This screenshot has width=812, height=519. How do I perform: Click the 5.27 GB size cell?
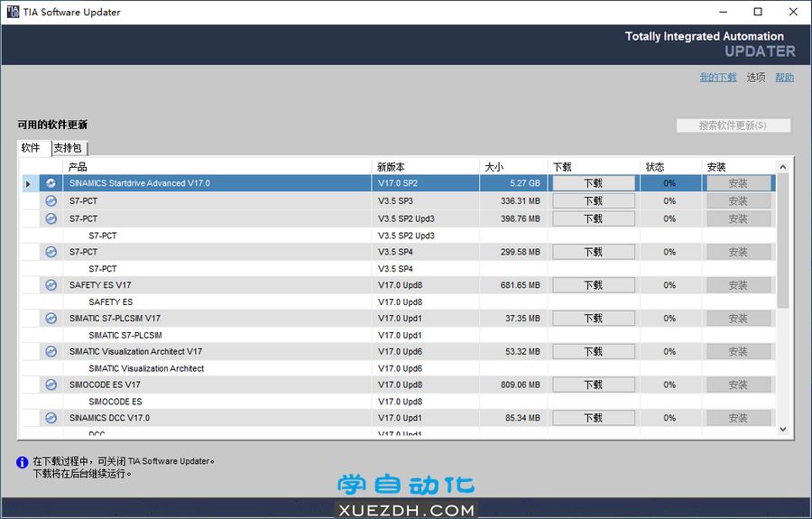pyautogui.click(x=513, y=183)
